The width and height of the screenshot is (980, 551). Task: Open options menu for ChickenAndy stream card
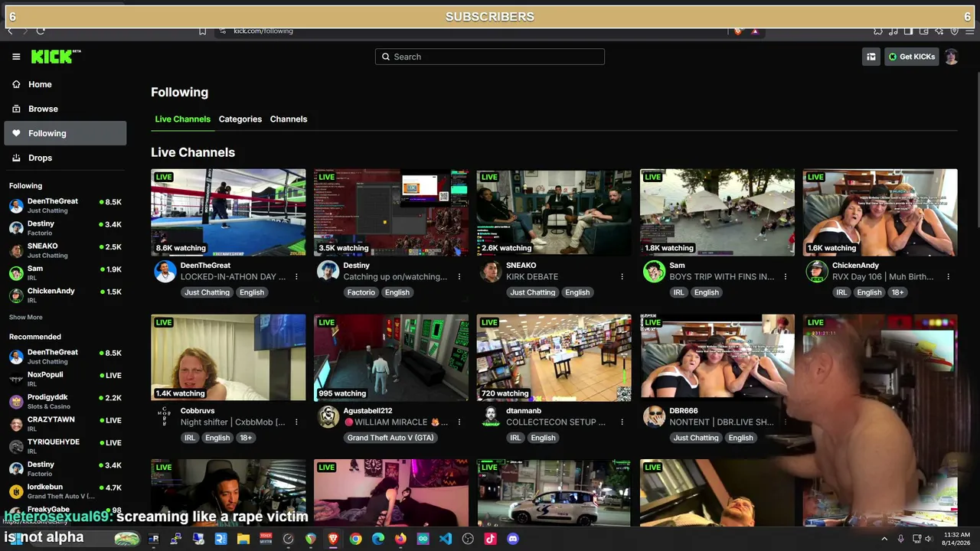pyautogui.click(x=948, y=276)
